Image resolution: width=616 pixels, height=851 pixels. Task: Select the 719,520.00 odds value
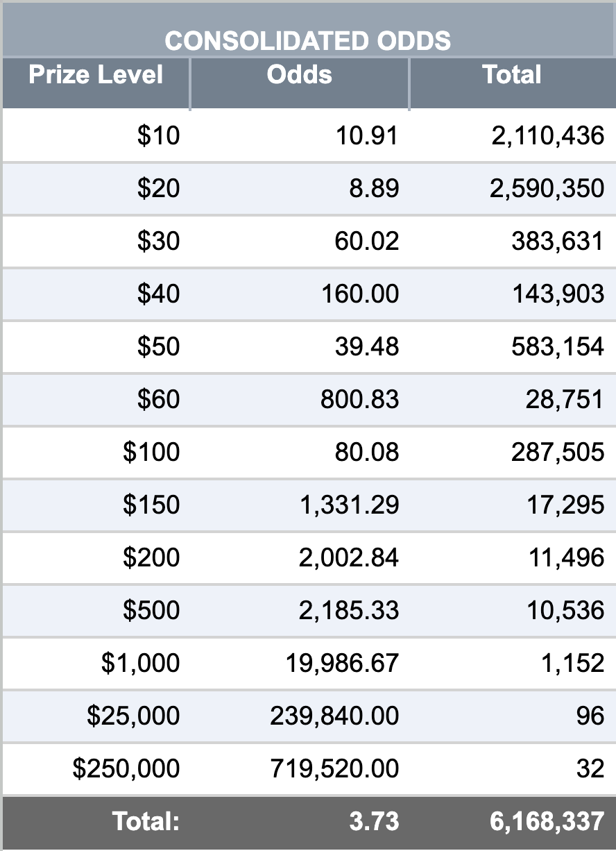coord(335,768)
